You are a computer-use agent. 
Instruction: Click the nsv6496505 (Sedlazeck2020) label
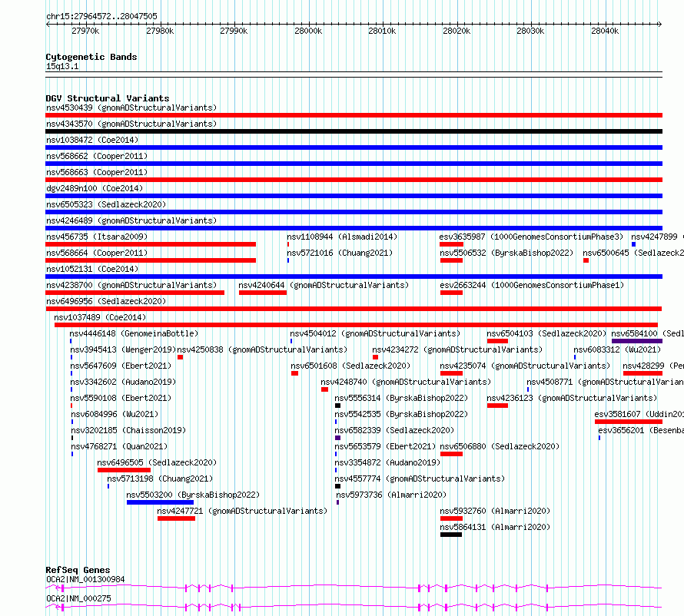pos(157,462)
